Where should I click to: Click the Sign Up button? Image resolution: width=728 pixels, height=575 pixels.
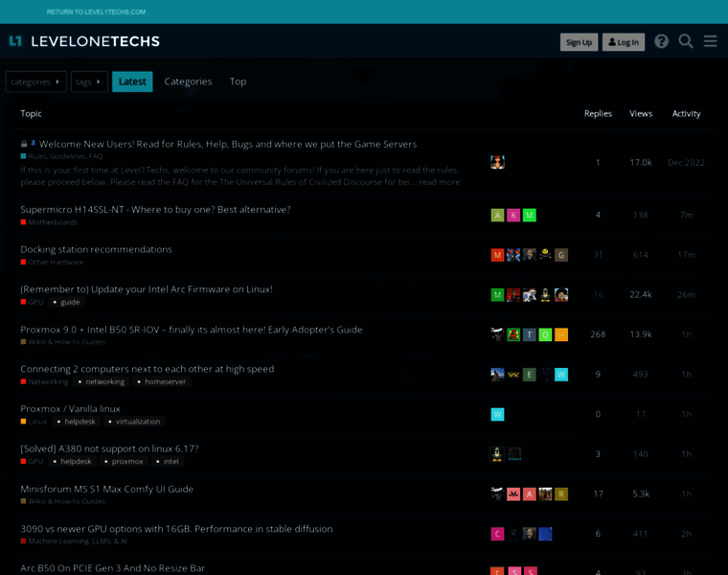point(579,42)
